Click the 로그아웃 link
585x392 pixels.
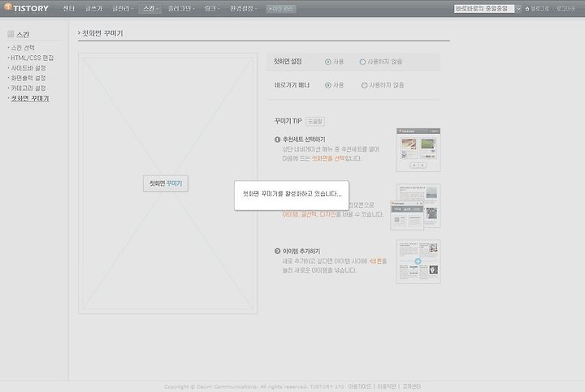coord(565,9)
